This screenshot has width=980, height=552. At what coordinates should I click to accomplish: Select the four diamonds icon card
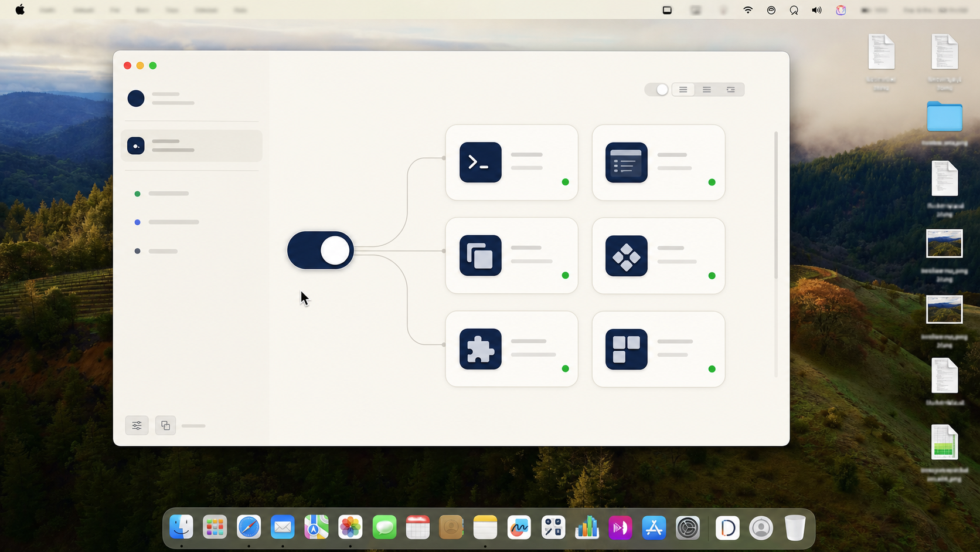[658, 256]
